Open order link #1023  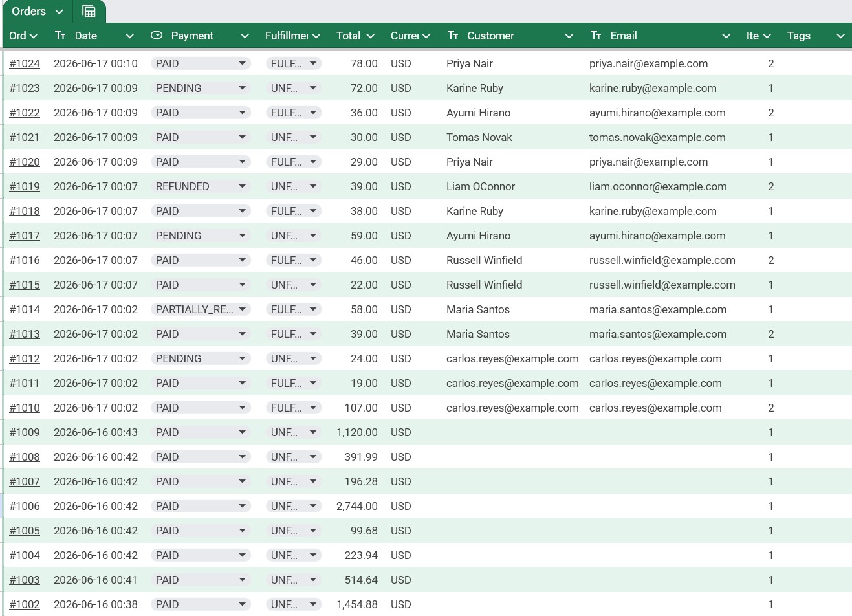[25, 88]
